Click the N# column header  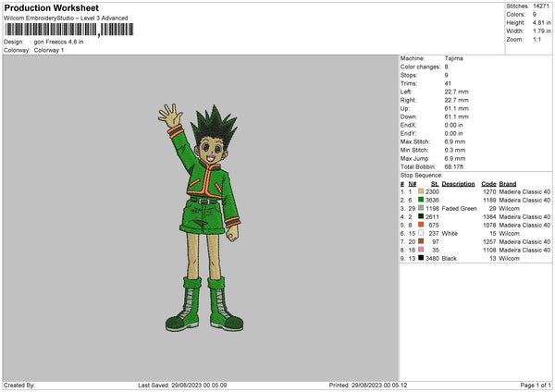click(x=411, y=183)
